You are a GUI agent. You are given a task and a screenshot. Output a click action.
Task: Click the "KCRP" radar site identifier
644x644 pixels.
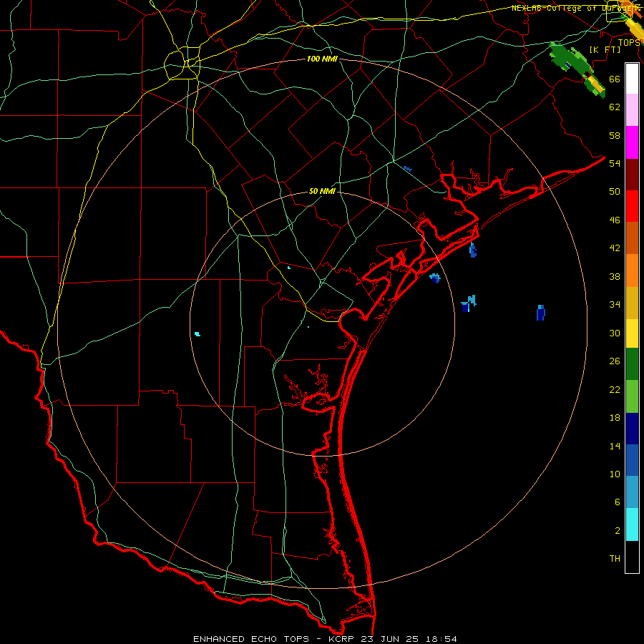click(x=342, y=639)
